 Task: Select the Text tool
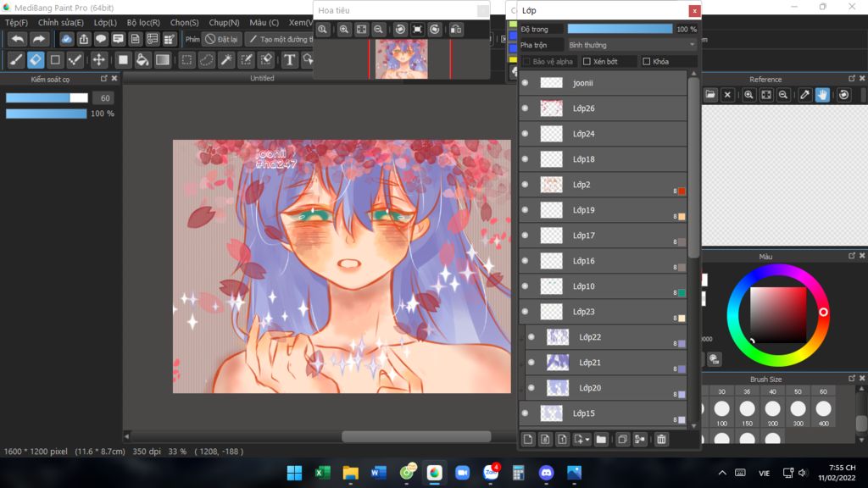click(289, 60)
